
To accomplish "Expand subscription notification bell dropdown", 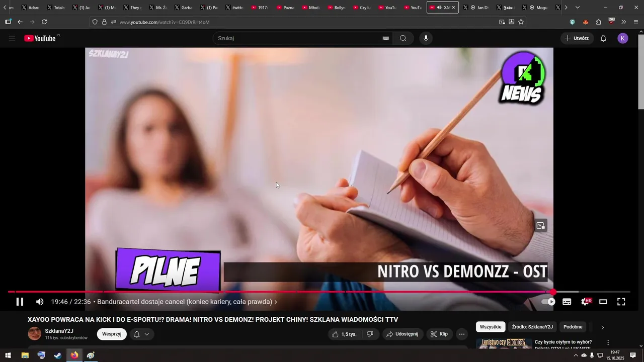I will pyautogui.click(x=142, y=334).
